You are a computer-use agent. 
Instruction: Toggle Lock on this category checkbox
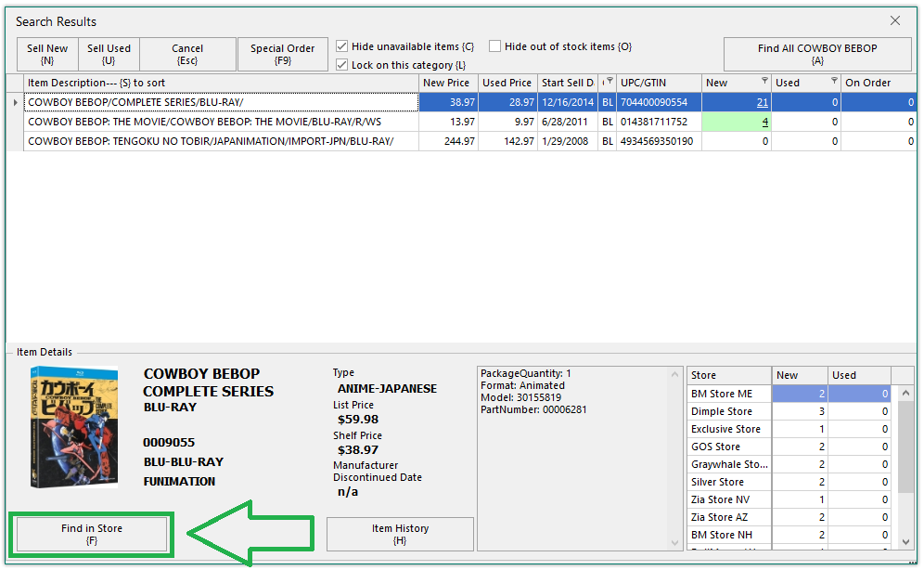pos(341,65)
